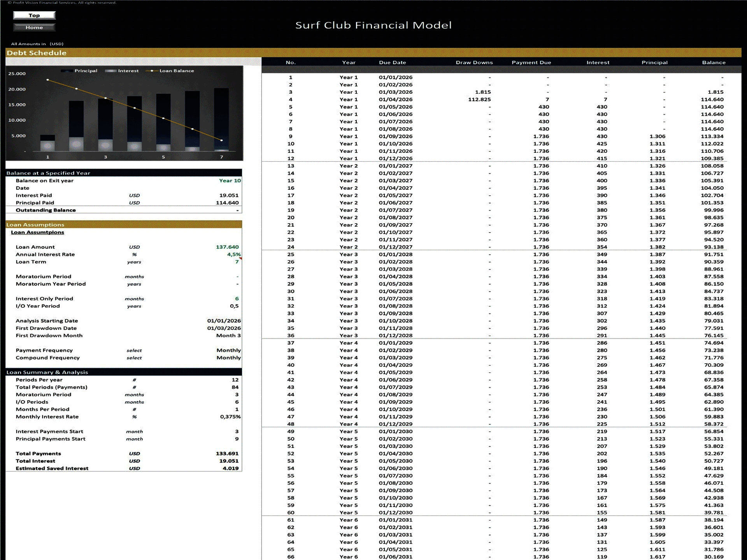Select the Interest legend entry in the chart
This screenshot has width=747, height=560.
(x=122, y=71)
